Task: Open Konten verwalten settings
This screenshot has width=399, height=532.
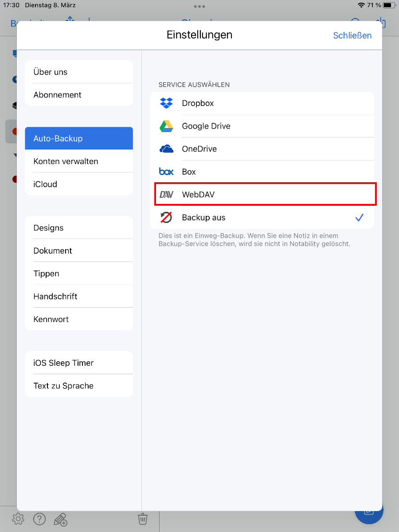Action: click(x=79, y=161)
